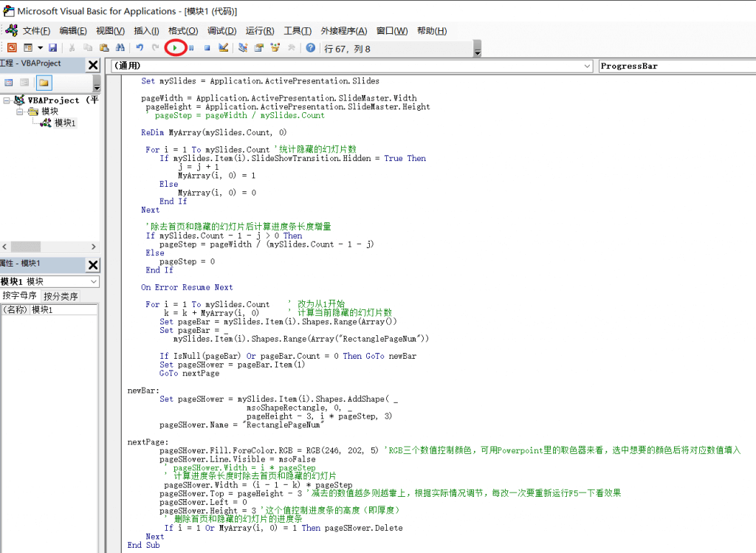Run the macro with the green play button
The height and width of the screenshot is (553, 756).
[x=175, y=48]
